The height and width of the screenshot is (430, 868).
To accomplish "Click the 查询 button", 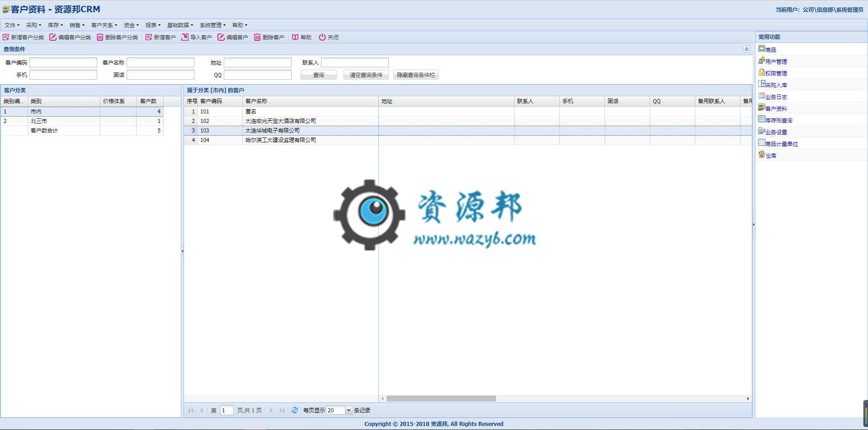I will pyautogui.click(x=319, y=75).
